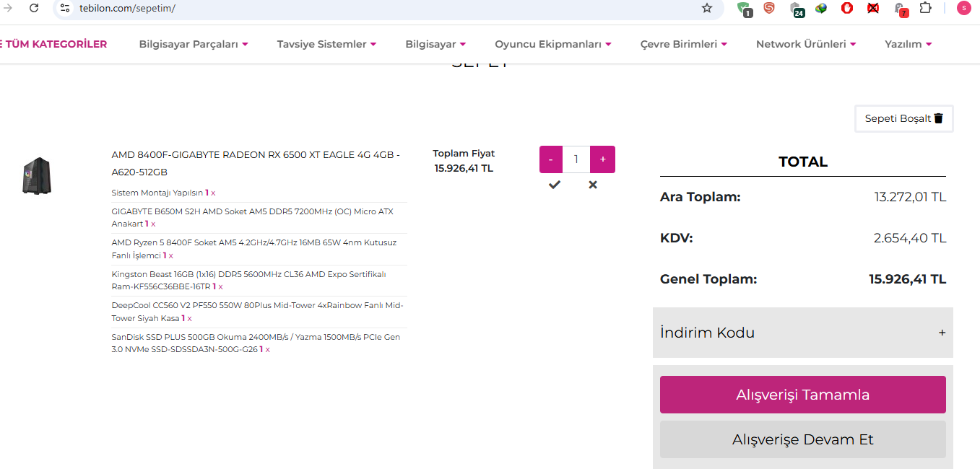980x474 pixels.
Task: Click the Genel Toplam 15.926,41 TL value
Action: coord(907,279)
